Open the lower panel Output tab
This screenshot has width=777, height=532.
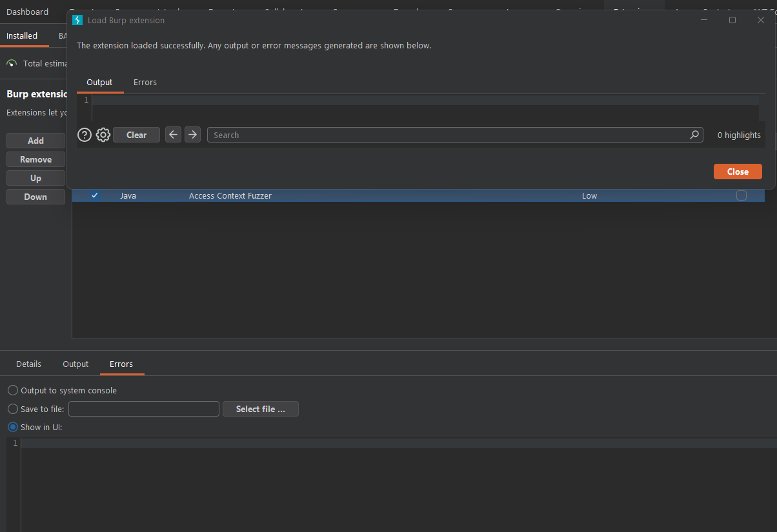click(x=76, y=364)
